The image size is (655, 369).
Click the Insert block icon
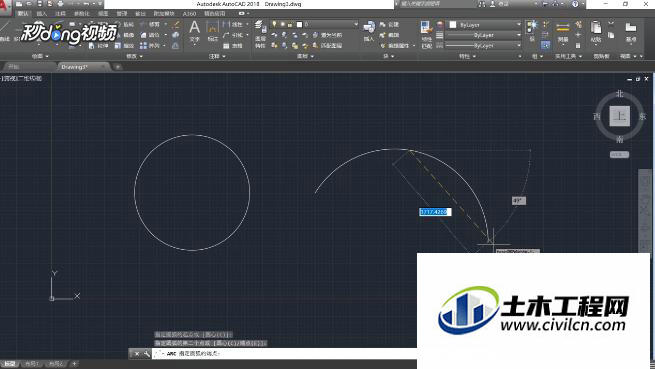pos(369,28)
